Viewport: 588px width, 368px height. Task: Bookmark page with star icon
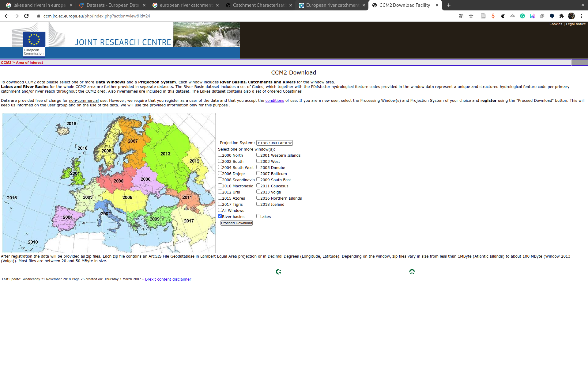tap(471, 16)
